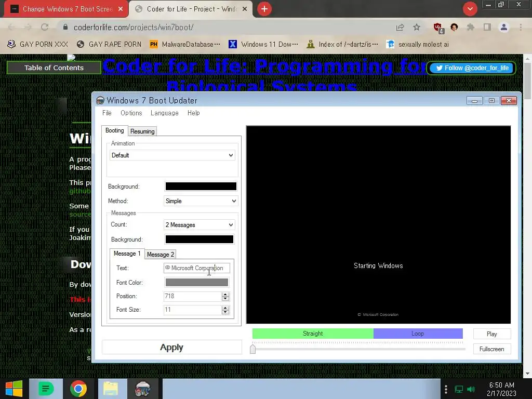Select the Loop animation mode

click(x=418, y=334)
